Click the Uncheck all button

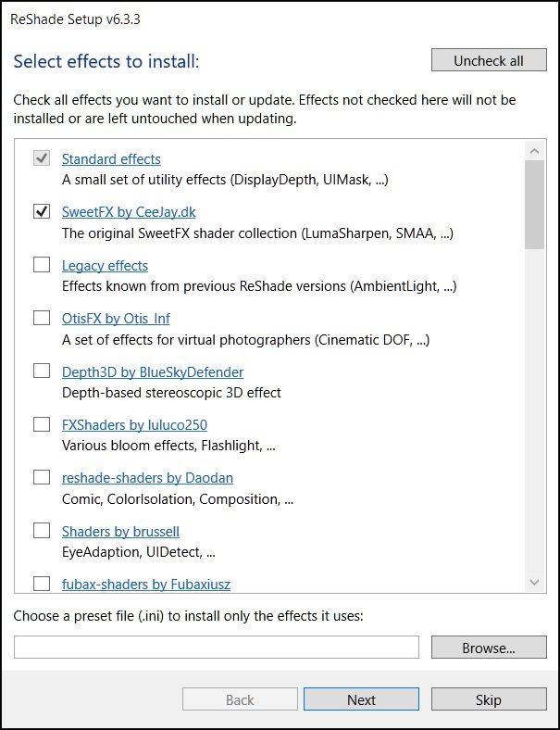click(x=489, y=60)
